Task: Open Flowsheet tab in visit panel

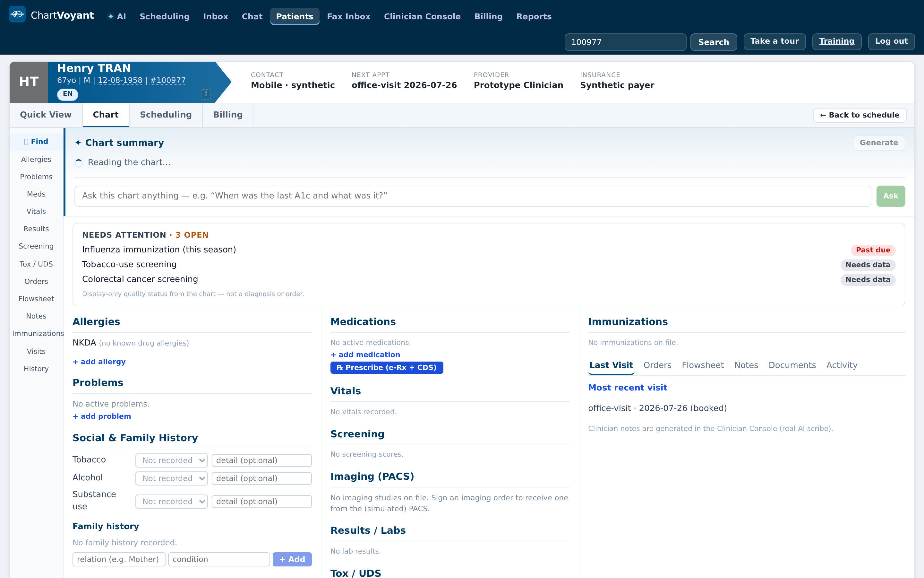Action: (x=703, y=365)
